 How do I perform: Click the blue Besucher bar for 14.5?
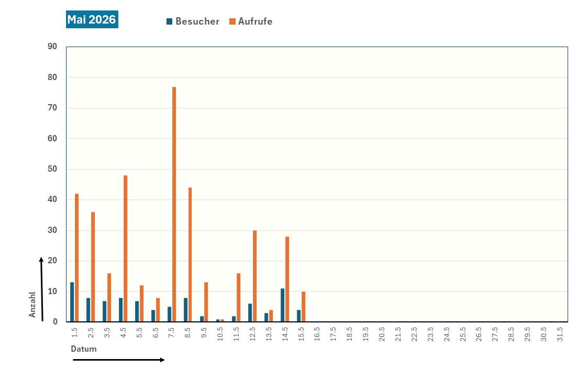pyautogui.click(x=282, y=305)
